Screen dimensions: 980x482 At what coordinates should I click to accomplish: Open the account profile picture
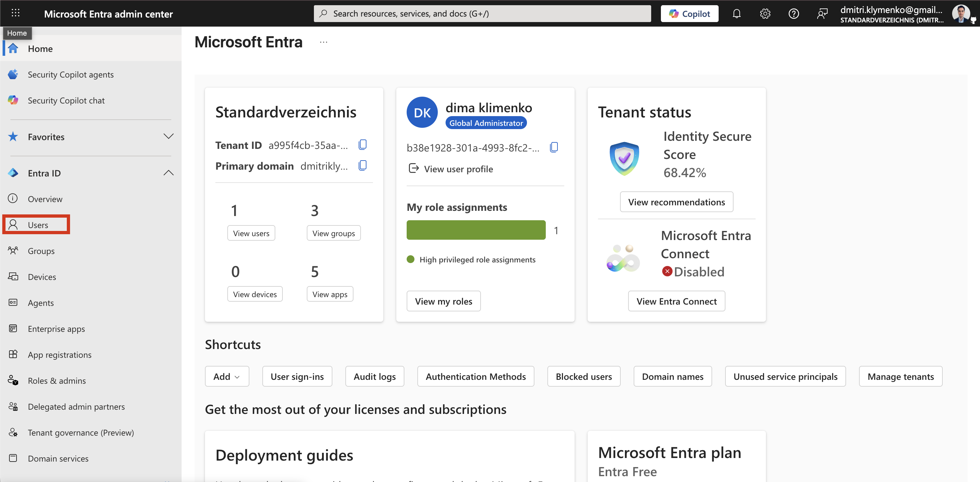(962, 14)
